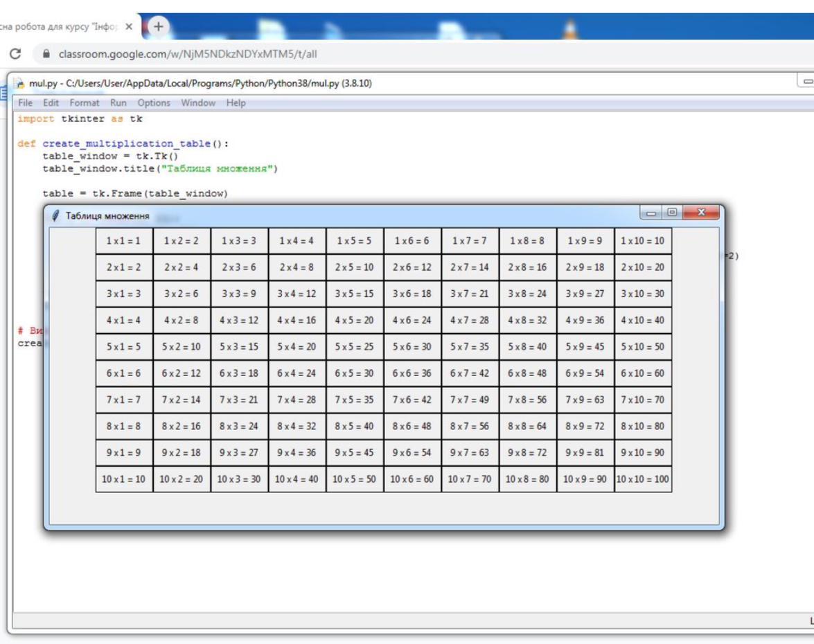Minimize the Таблиця множення window
Screen dimensions: 814x644
651,213
